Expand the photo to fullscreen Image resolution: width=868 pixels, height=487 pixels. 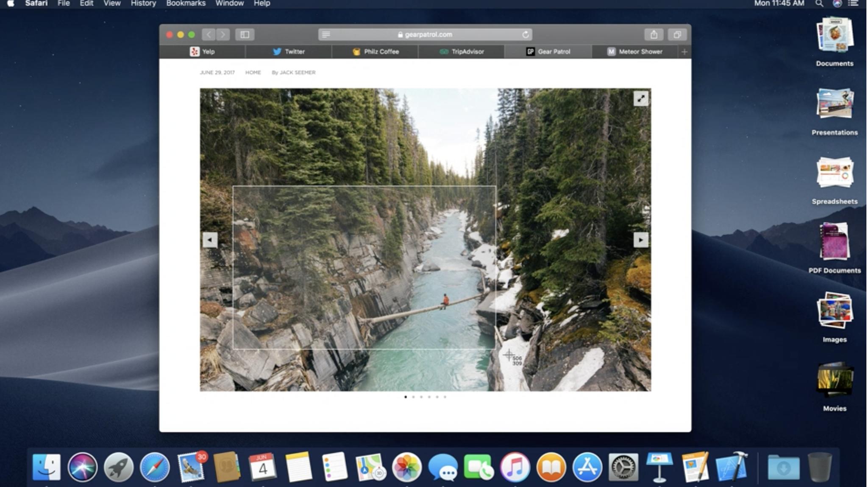click(x=640, y=98)
